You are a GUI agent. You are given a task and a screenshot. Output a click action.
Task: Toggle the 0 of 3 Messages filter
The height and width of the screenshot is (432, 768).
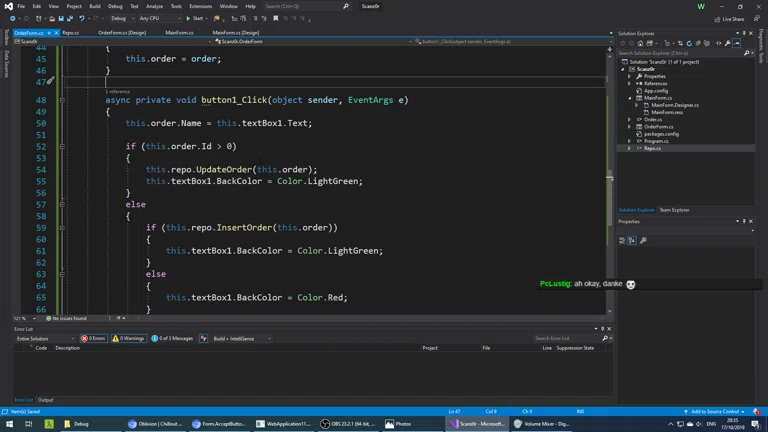[x=172, y=339]
